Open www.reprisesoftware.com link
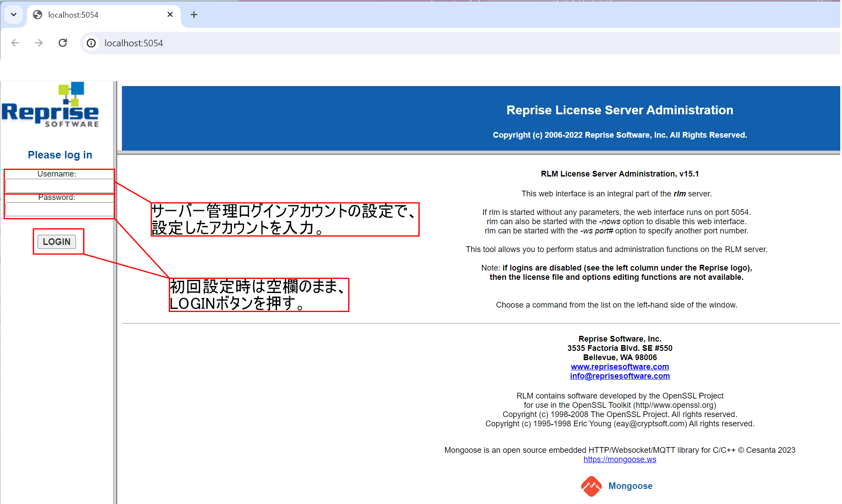The image size is (842, 504). [x=620, y=367]
